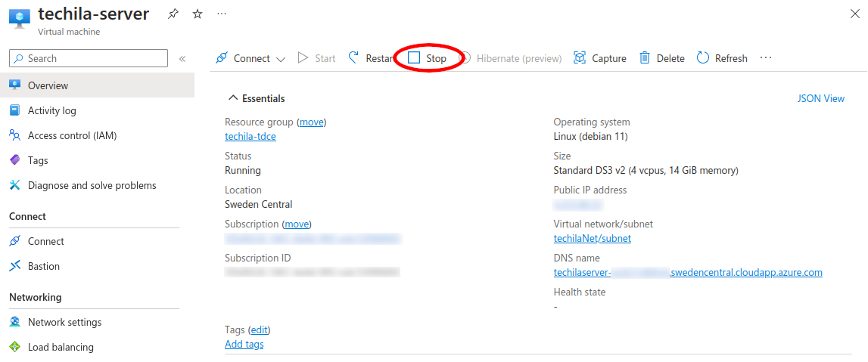Refresh the overview page
The image size is (868, 362).
(x=722, y=58)
